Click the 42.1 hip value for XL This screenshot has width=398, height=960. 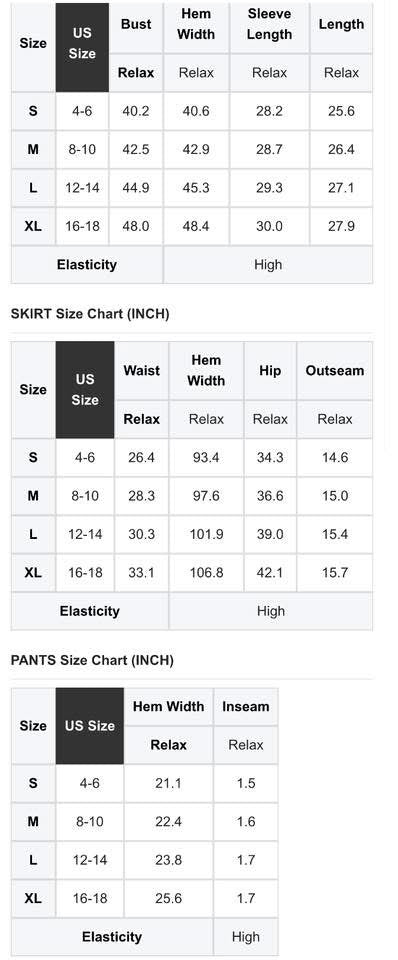pos(270,573)
